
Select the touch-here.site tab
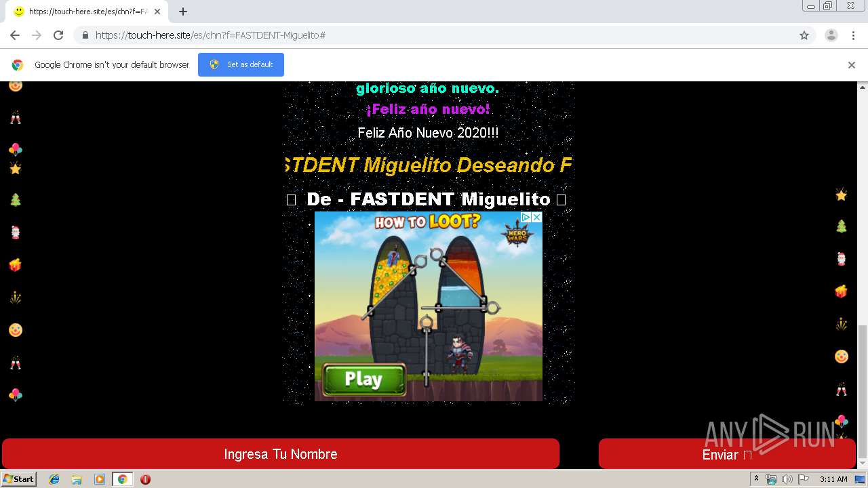(x=87, y=12)
